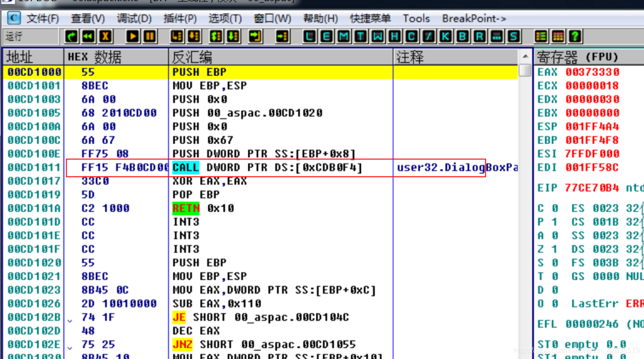Select the RETN 0x10 instruction
644x359 pixels.
203,208
